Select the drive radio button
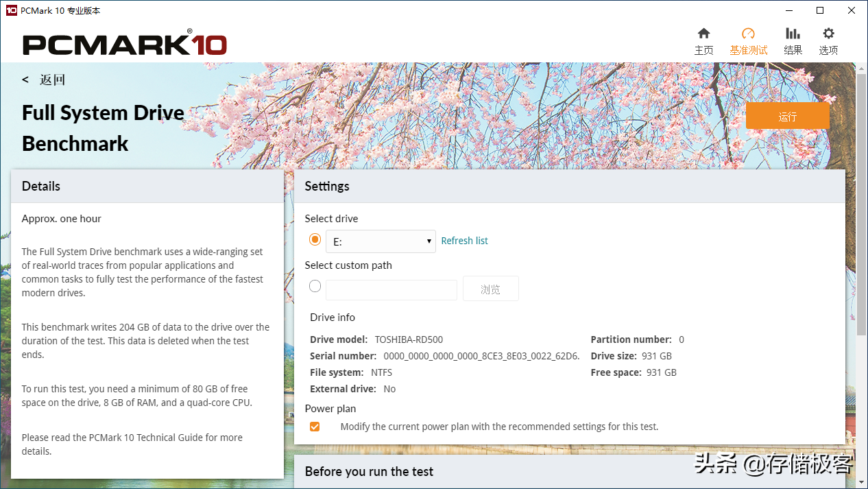 (x=315, y=239)
